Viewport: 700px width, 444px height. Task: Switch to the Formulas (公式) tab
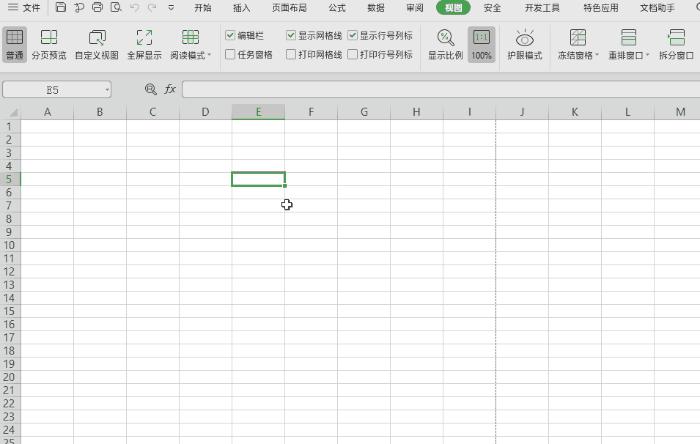coord(337,8)
